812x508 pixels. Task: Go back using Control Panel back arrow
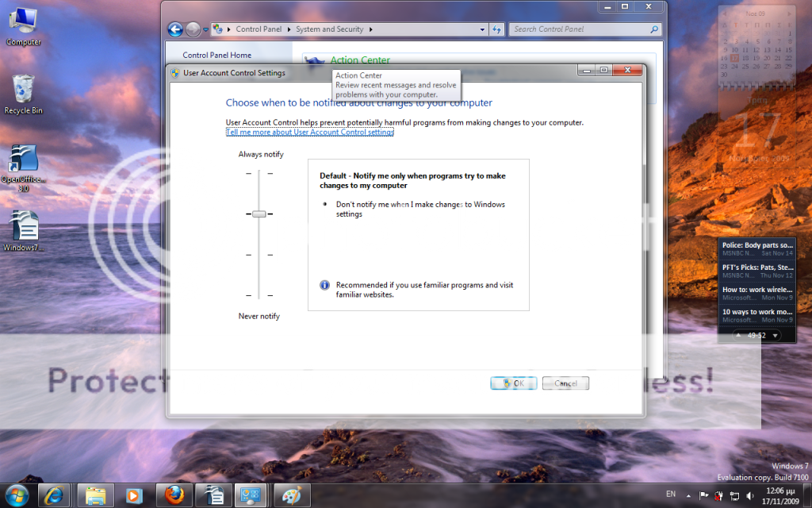coord(175,29)
